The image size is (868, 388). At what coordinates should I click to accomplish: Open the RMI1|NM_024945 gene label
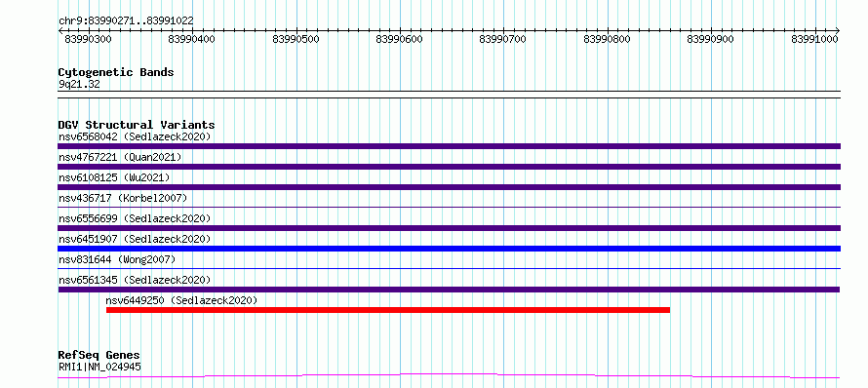(99, 367)
